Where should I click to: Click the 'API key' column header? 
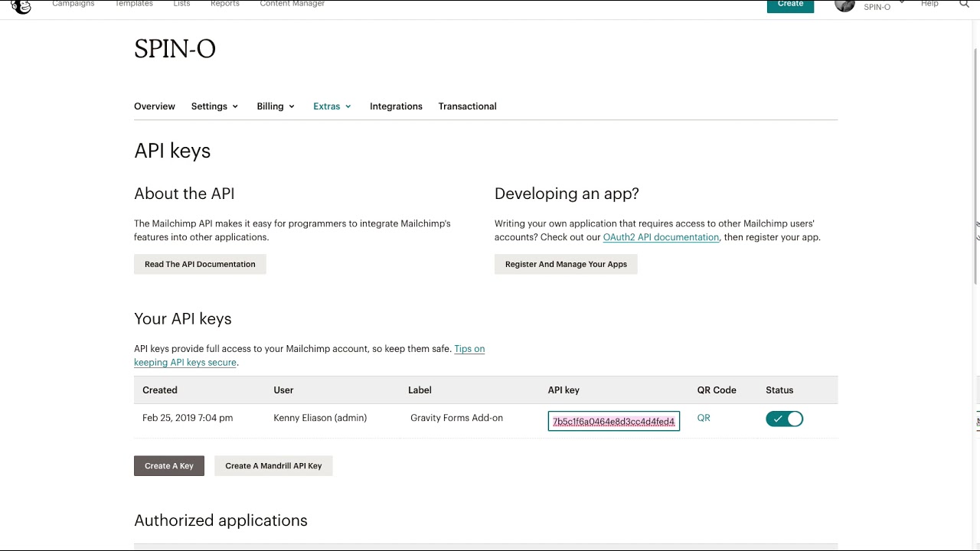point(563,390)
